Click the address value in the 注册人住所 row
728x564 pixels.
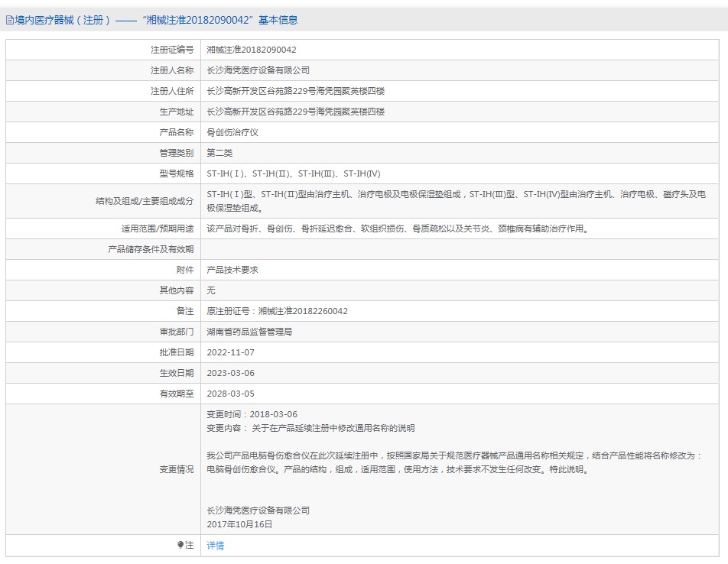[x=296, y=91]
